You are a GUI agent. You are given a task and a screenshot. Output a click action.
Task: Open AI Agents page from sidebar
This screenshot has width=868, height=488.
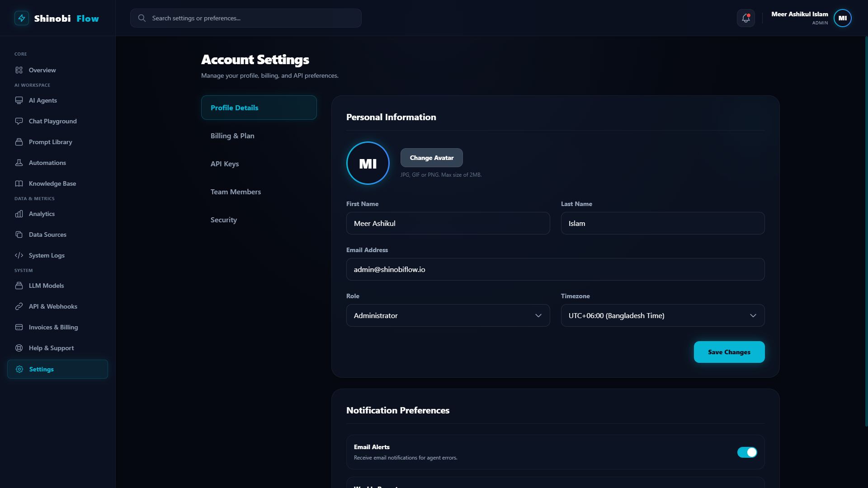[x=57, y=100]
